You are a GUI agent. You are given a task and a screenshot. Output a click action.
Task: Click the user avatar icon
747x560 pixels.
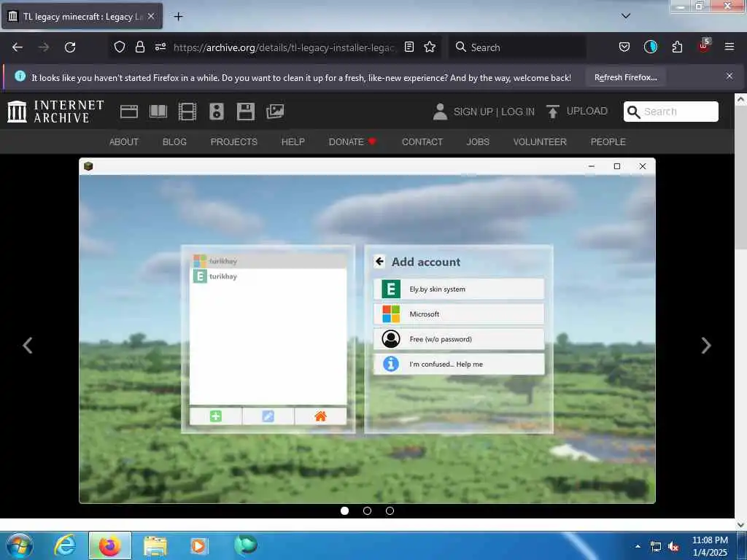[x=440, y=112]
